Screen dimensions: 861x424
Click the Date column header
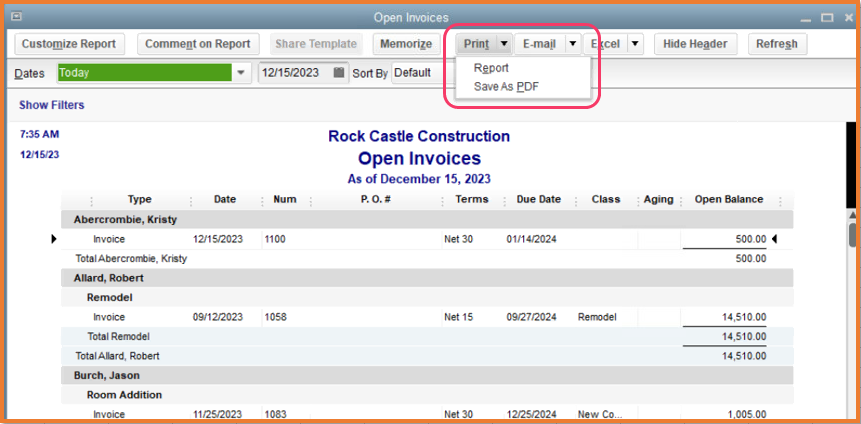point(225,199)
